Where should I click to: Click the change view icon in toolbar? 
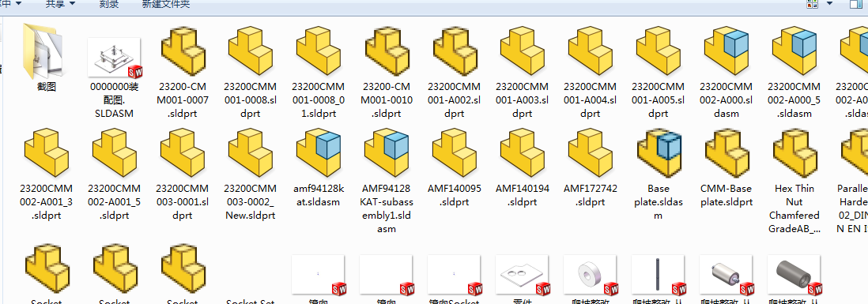(813, 5)
